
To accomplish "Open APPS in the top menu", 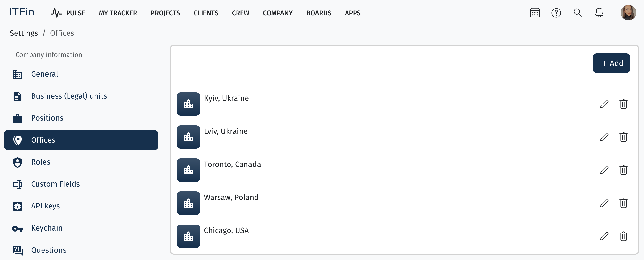I will coord(353,13).
